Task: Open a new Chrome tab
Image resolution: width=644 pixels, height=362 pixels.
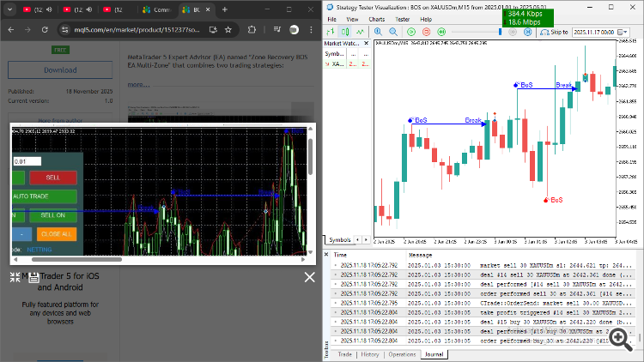Action: coord(225,9)
